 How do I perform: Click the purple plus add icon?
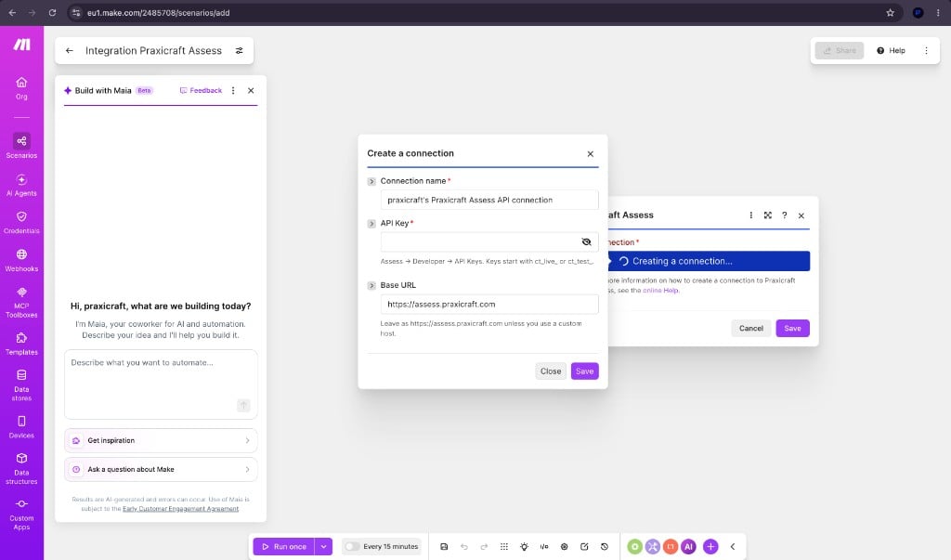710,547
